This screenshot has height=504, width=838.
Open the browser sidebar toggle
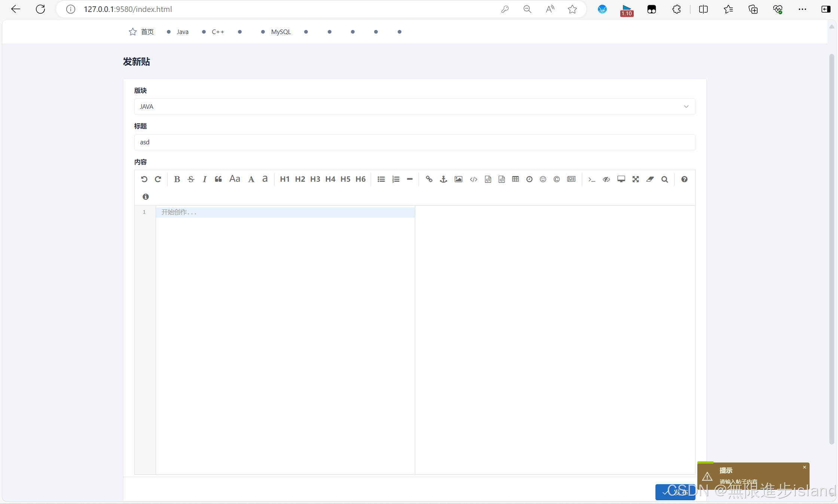point(826,9)
